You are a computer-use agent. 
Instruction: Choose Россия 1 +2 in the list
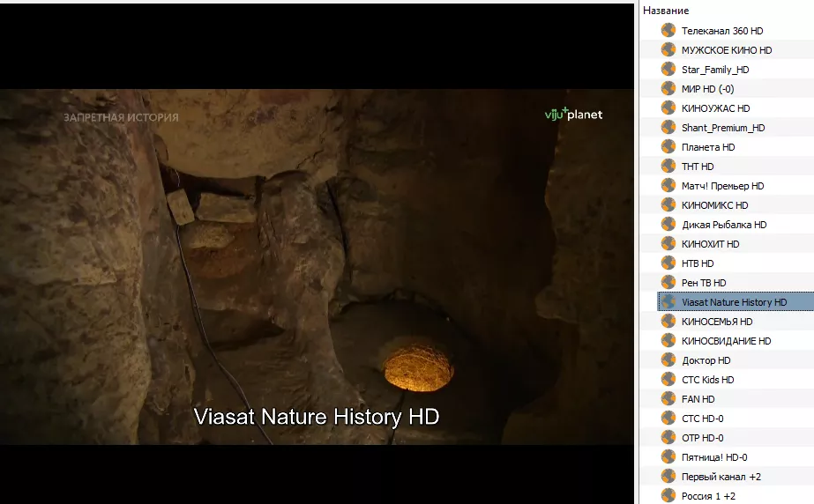(x=708, y=496)
